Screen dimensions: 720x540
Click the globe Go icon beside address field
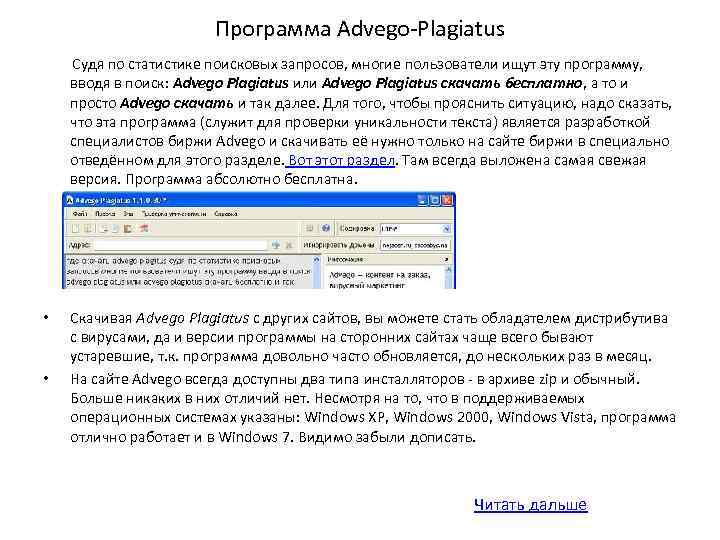click(x=276, y=245)
